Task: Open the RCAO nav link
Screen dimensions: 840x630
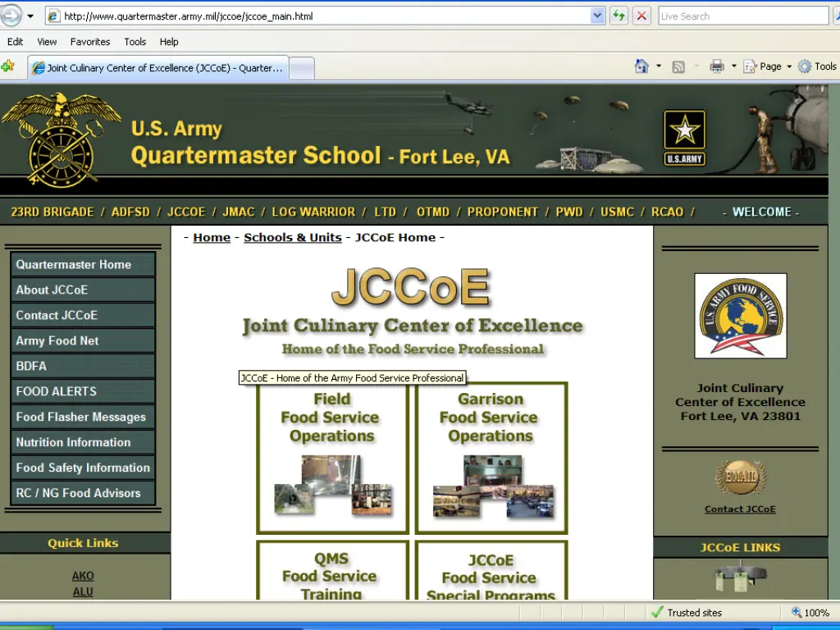Action: click(x=668, y=212)
